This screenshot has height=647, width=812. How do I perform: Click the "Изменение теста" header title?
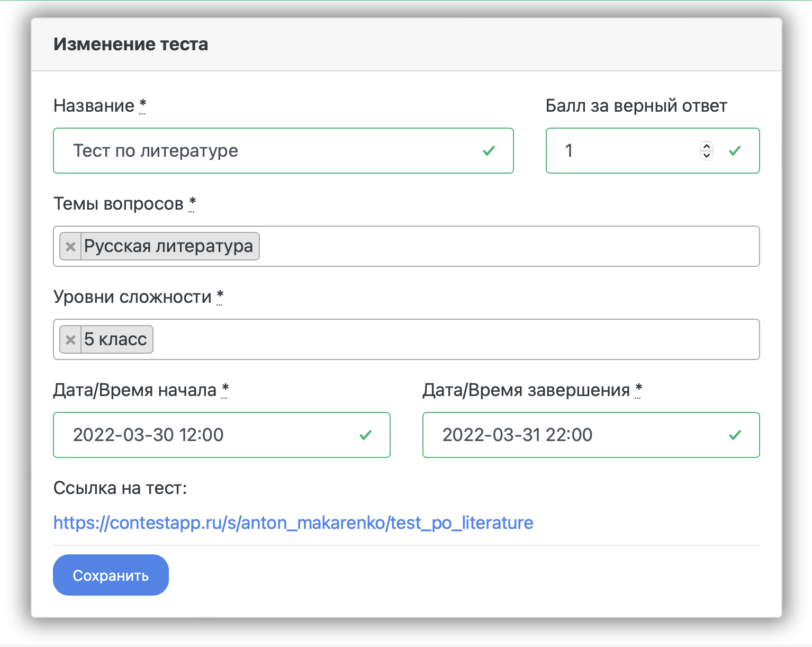131,44
